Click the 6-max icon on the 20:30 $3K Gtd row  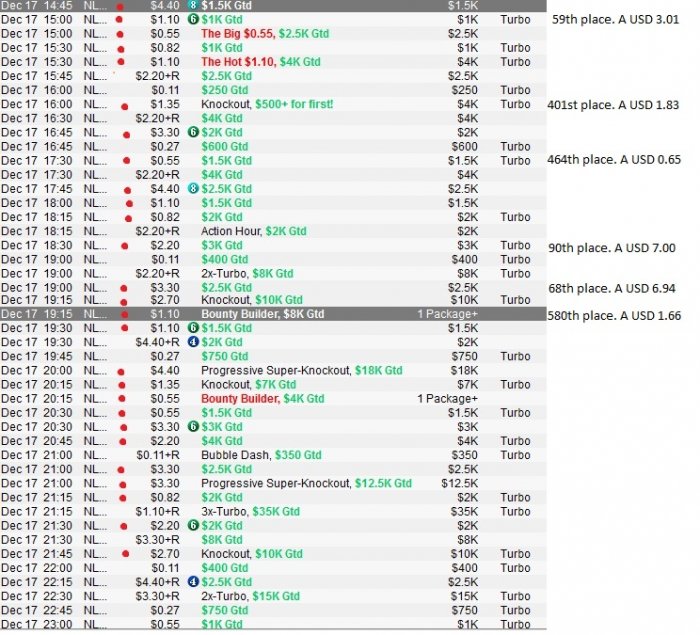pyautogui.click(x=193, y=426)
